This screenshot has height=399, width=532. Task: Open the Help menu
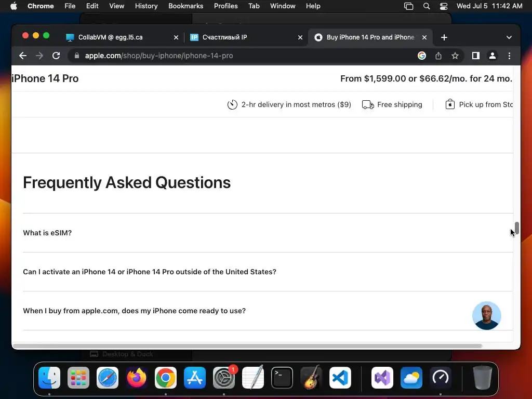pos(313,6)
